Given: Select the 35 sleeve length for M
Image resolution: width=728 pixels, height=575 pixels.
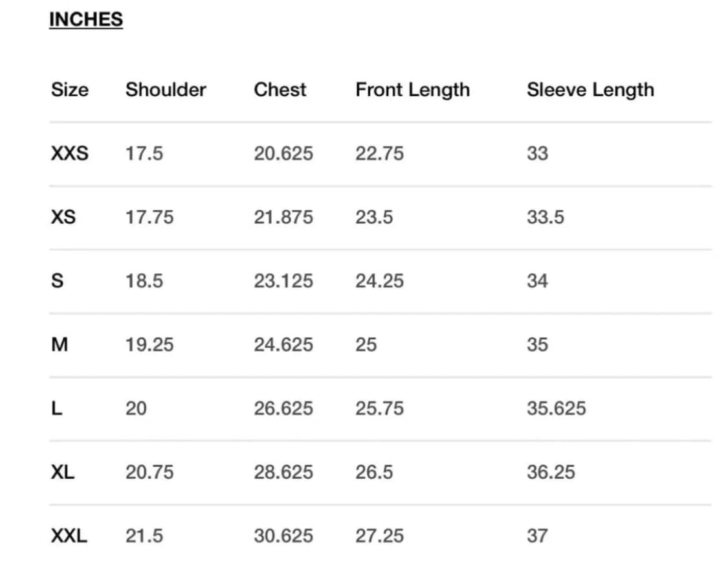Looking at the screenshot, I should click(x=537, y=344).
